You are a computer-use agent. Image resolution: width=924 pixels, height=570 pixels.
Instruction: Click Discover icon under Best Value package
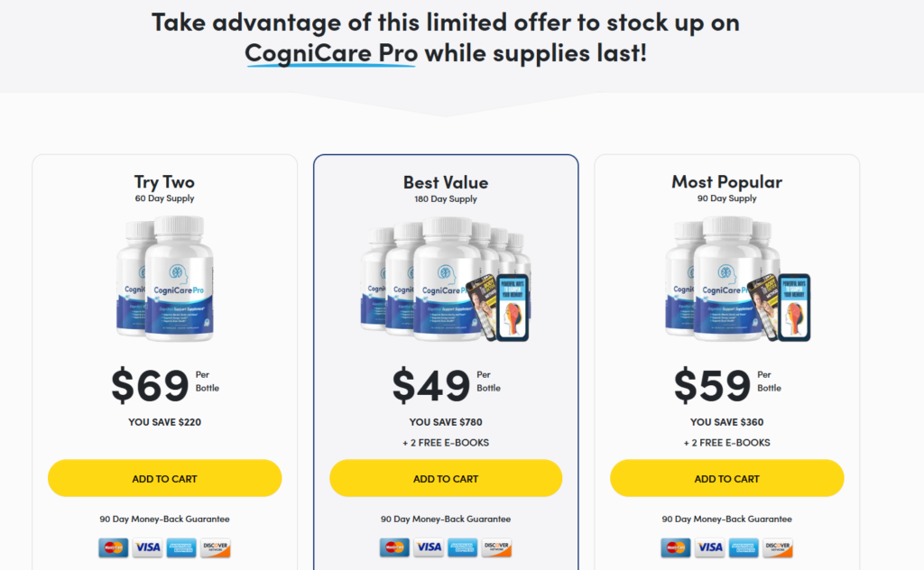point(496,547)
